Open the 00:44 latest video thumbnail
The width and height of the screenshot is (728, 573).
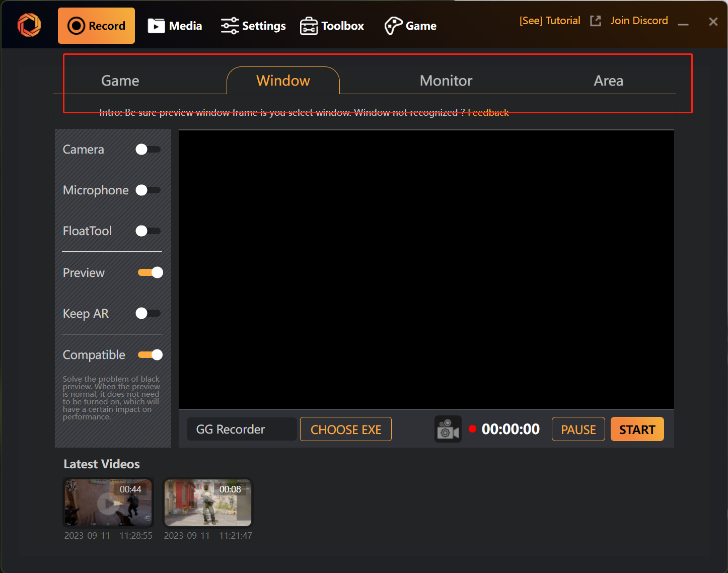coord(108,503)
